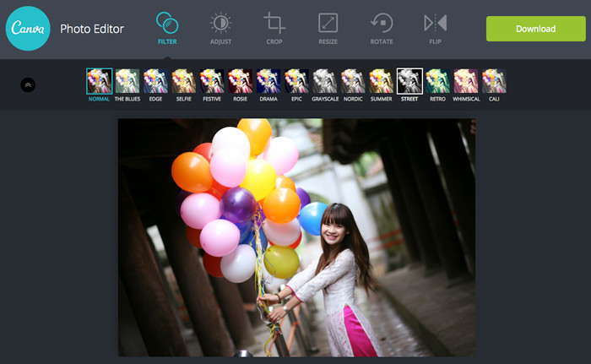Image resolution: width=591 pixels, height=364 pixels.
Task: Collapse the filter strip with chevron button
Action: click(28, 84)
